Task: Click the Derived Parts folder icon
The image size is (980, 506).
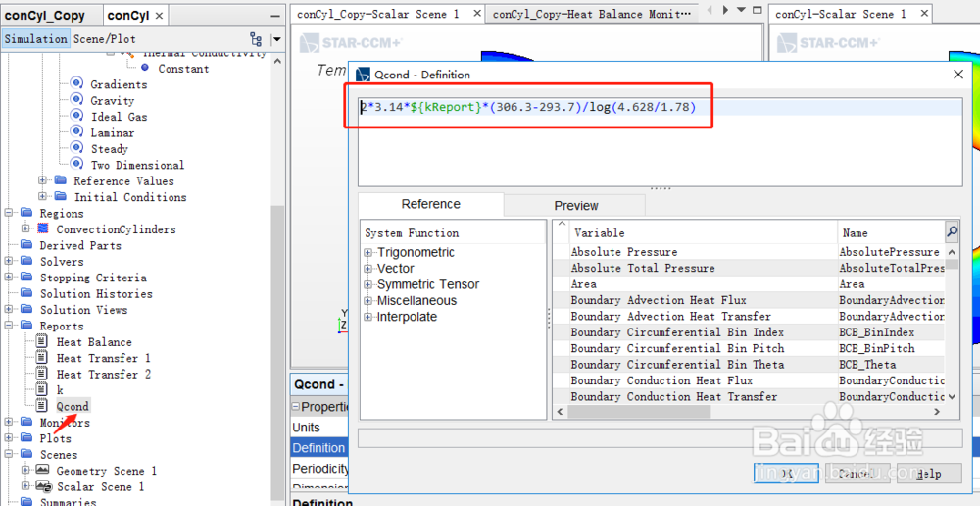Action: (x=26, y=244)
